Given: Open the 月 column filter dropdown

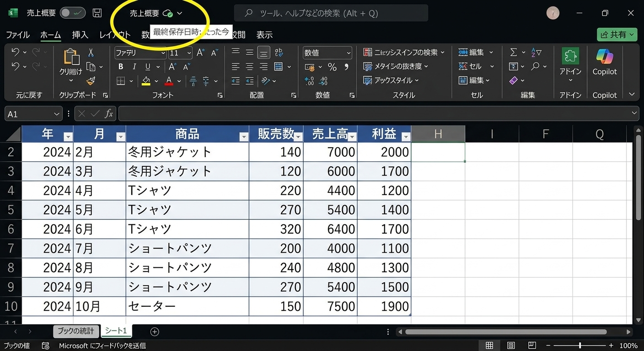Looking at the screenshot, I should click(121, 137).
